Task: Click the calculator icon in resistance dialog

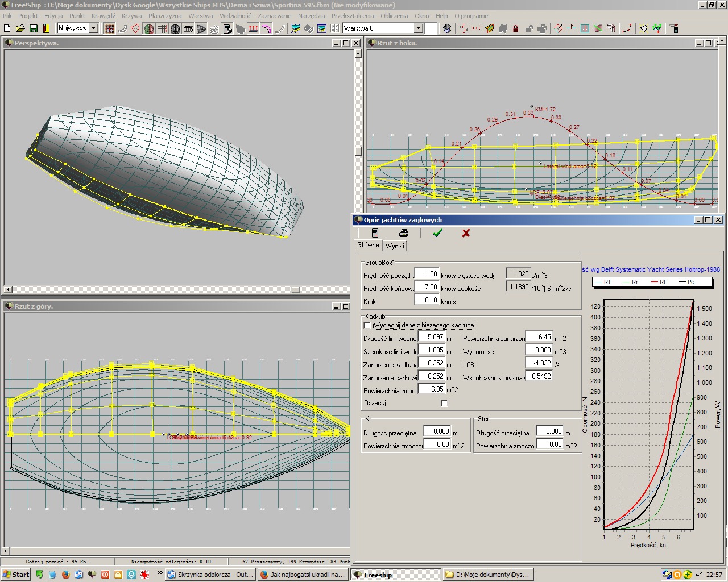Action: 375,233
